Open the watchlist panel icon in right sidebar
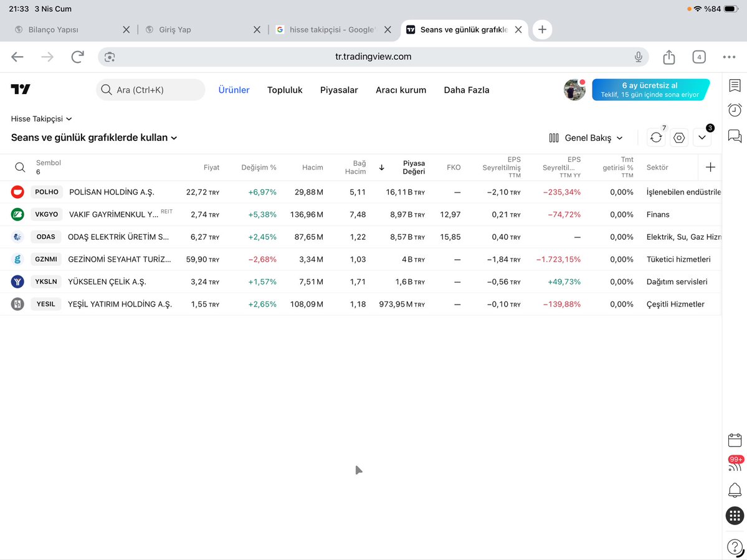 click(x=735, y=86)
